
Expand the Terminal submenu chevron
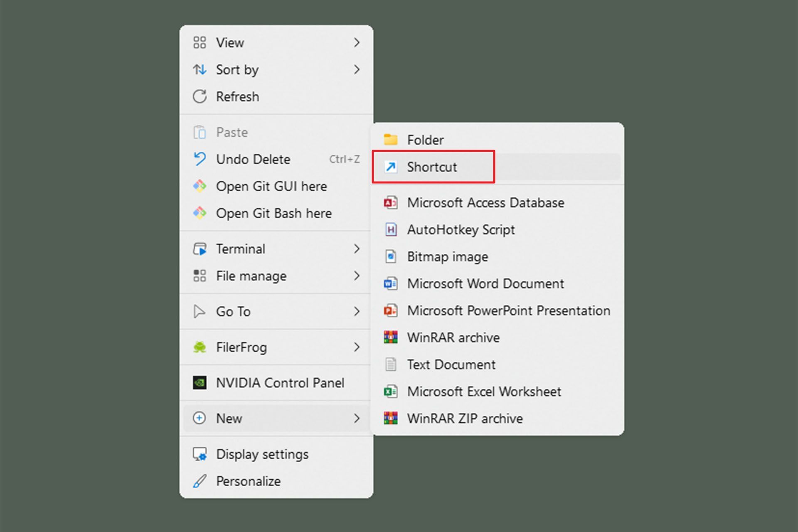(357, 249)
